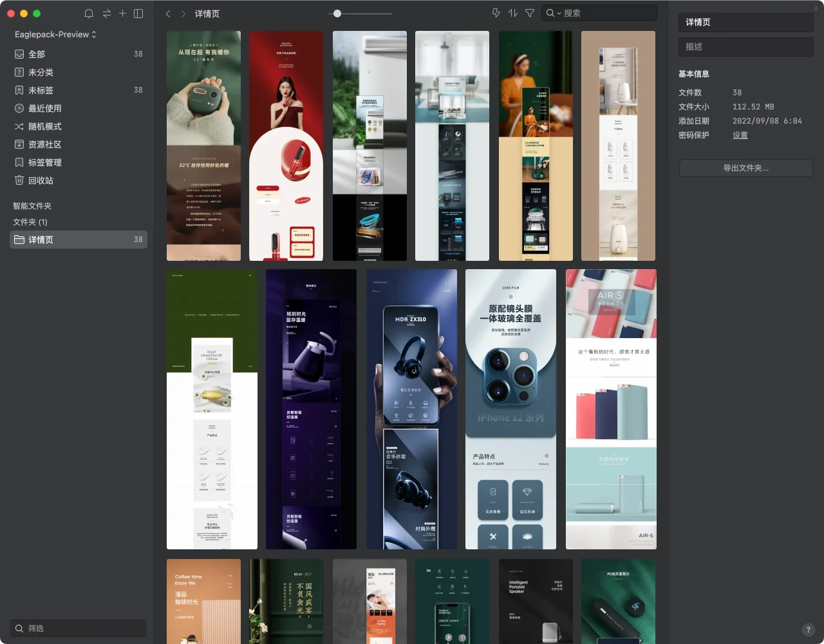Click the switch library arrows icon
The width and height of the screenshot is (824, 644).
click(x=106, y=14)
